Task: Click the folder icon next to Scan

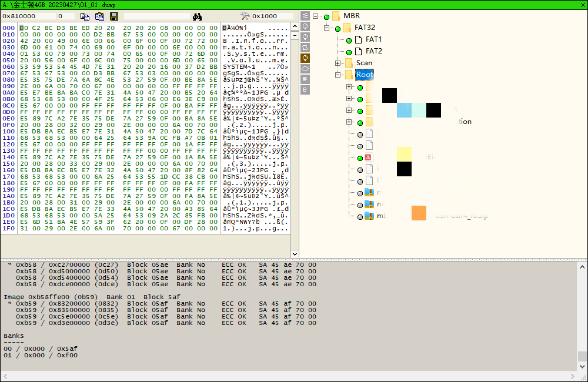Action: click(x=349, y=63)
